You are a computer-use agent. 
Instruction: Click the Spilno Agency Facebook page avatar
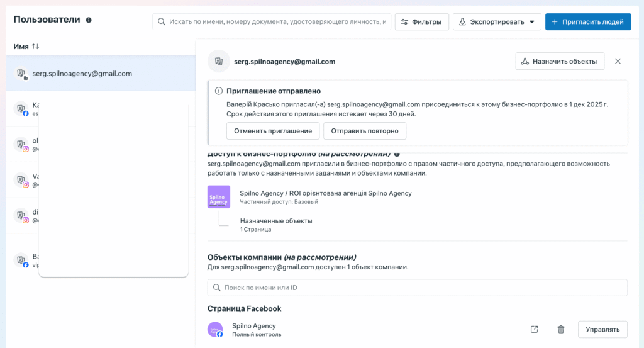[215, 329]
